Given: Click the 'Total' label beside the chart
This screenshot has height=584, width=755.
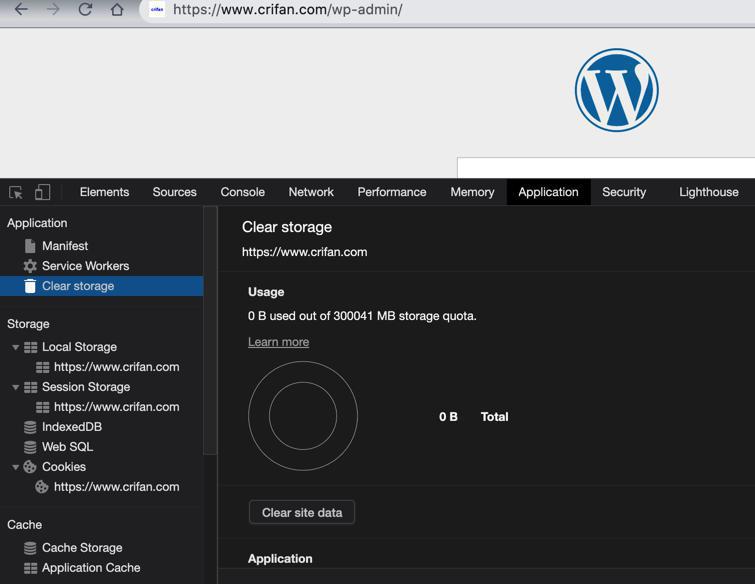Looking at the screenshot, I should click(495, 416).
